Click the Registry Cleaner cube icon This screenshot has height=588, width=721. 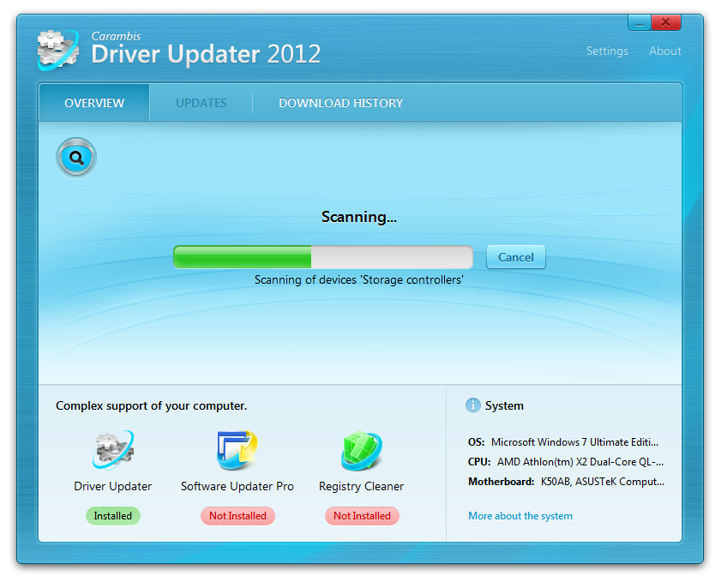[362, 451]
